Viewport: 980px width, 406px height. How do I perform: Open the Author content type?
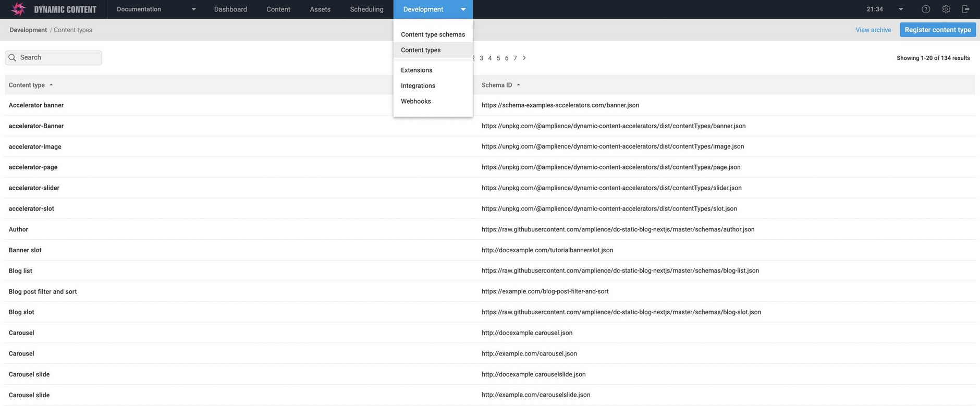pyautogui.click(x=490, y=229)
